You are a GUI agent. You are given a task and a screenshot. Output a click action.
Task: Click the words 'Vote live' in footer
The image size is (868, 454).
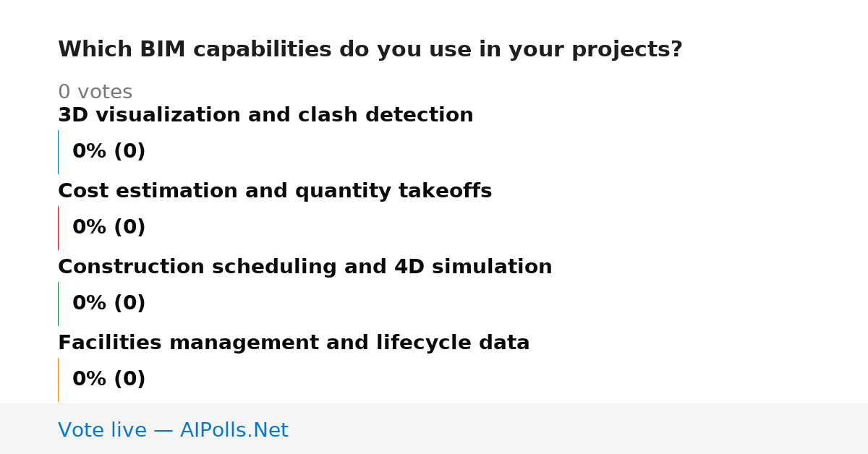pos(103,431)
